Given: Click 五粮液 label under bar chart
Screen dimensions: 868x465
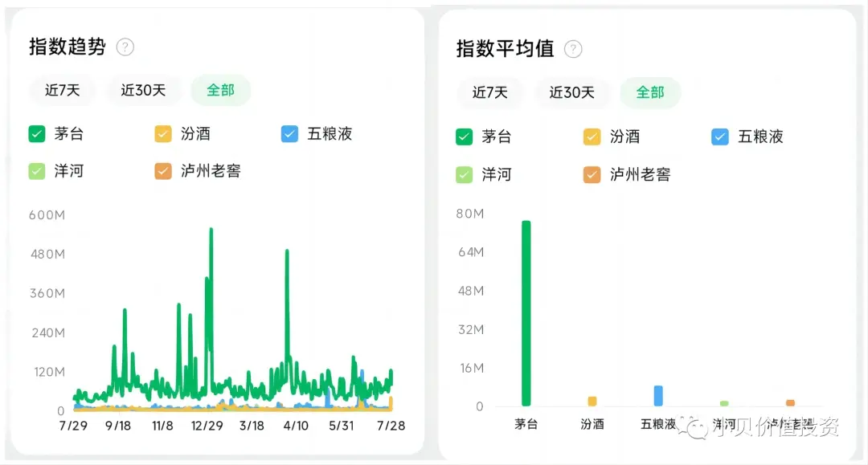Looking at the screenshot, I should 658,424.
